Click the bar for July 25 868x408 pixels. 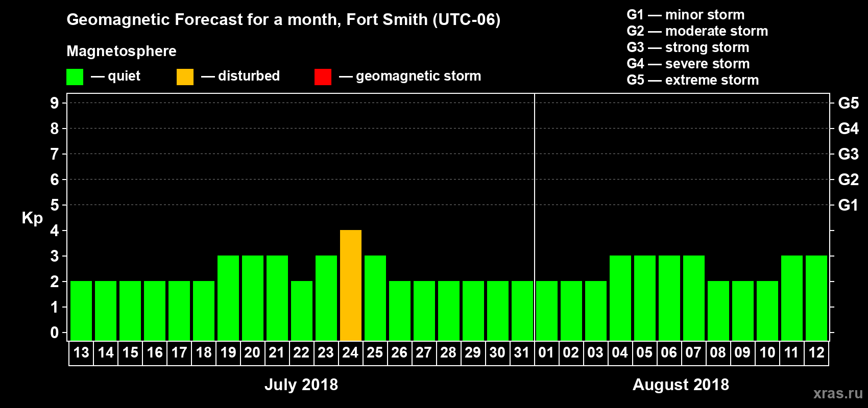pyautogui.click(x=375, y=298)
